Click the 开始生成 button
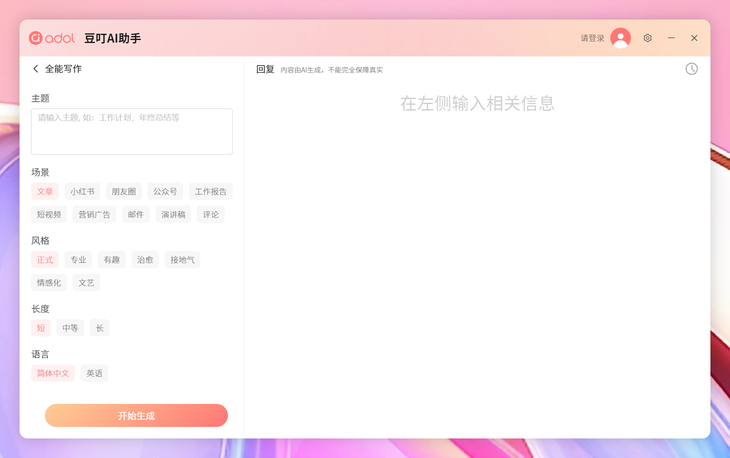The width and height of the screenshot is (730, 458). (x=136, y=415)
